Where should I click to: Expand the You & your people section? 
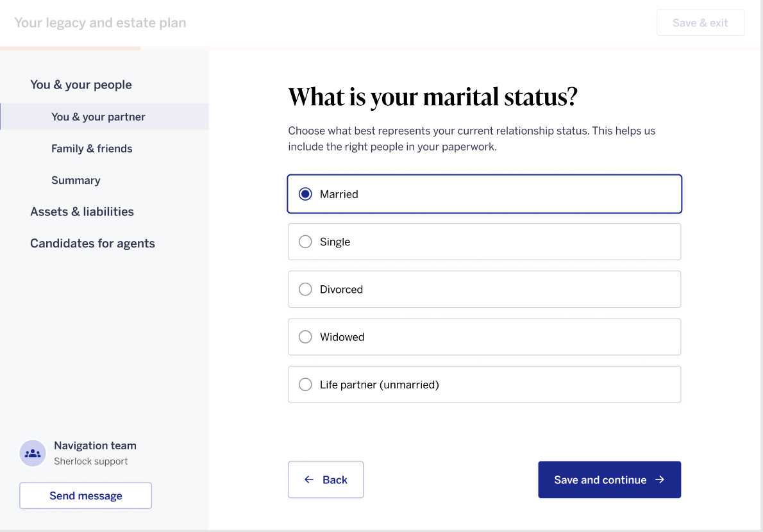click(x=81, y=85)
